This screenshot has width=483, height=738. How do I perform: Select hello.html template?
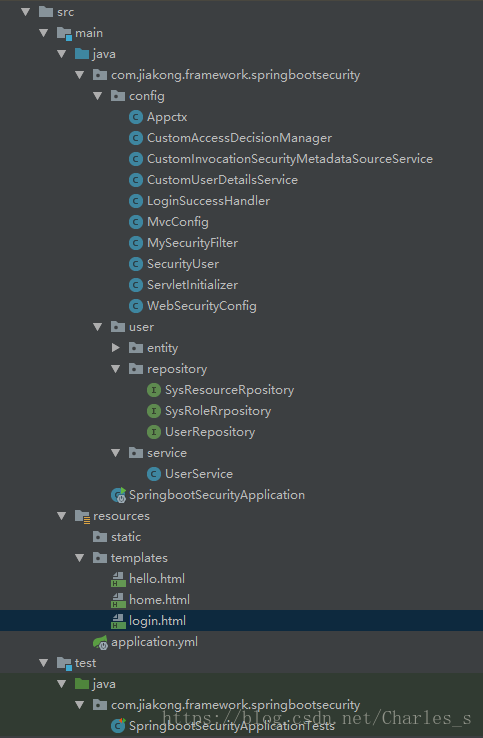point(157,579)
